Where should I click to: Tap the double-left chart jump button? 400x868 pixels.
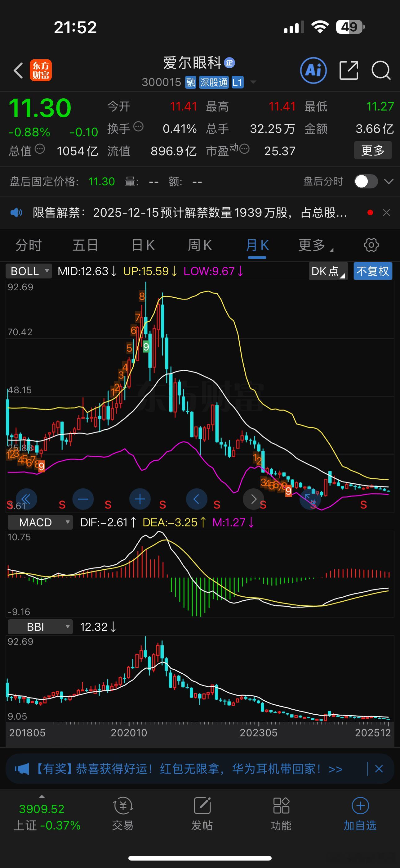click(x=26, y=499)
